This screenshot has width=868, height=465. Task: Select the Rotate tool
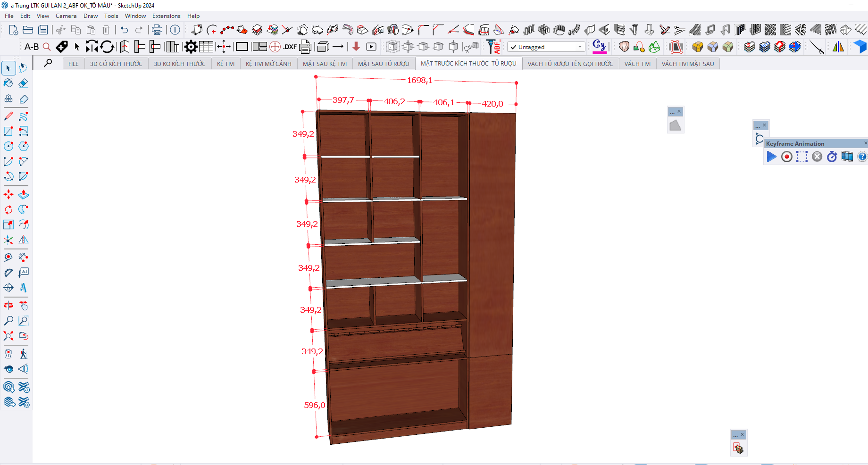8,209
